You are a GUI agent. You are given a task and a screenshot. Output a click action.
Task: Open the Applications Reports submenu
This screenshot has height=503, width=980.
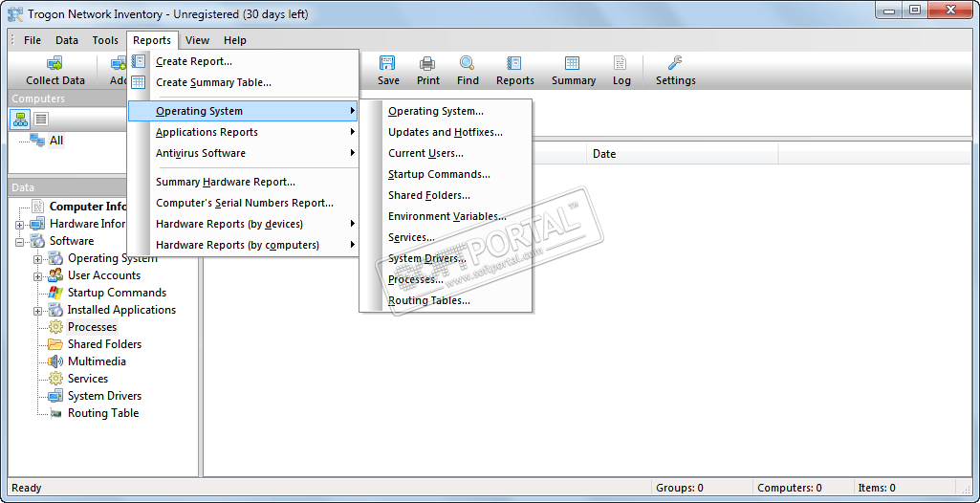(243, 132)
